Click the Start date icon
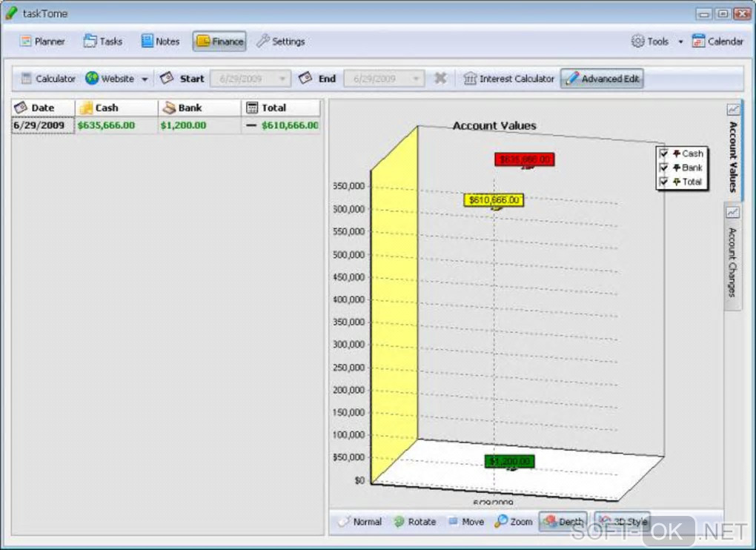The height and width of the screenshot is (550, 756). [167, 78]
